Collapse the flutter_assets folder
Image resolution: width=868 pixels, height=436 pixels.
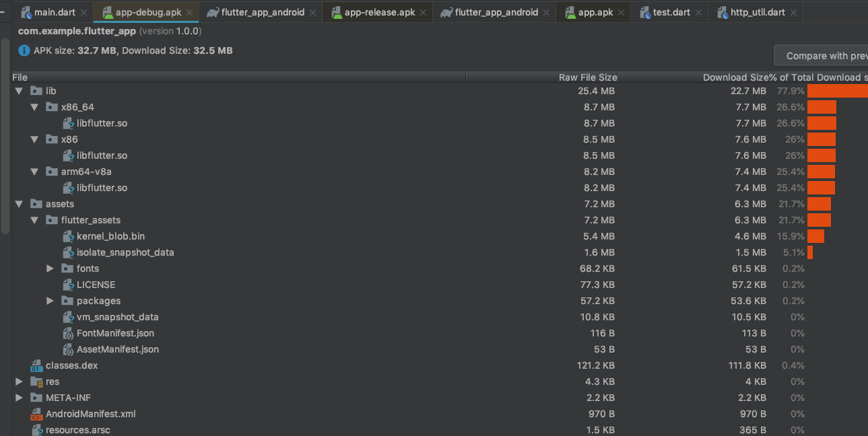tap(34, 220)
